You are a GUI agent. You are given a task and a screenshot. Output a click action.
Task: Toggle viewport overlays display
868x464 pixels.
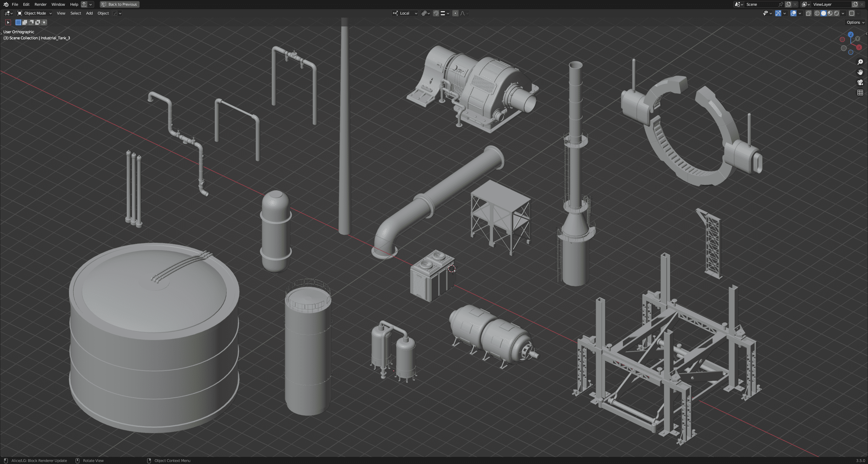793,13
